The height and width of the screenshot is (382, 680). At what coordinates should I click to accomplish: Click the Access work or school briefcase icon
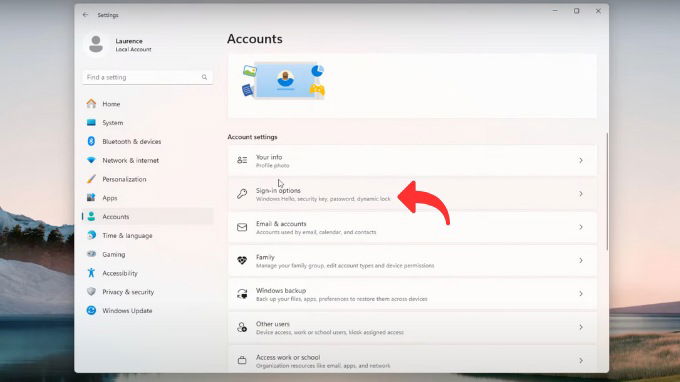[242, 360]
